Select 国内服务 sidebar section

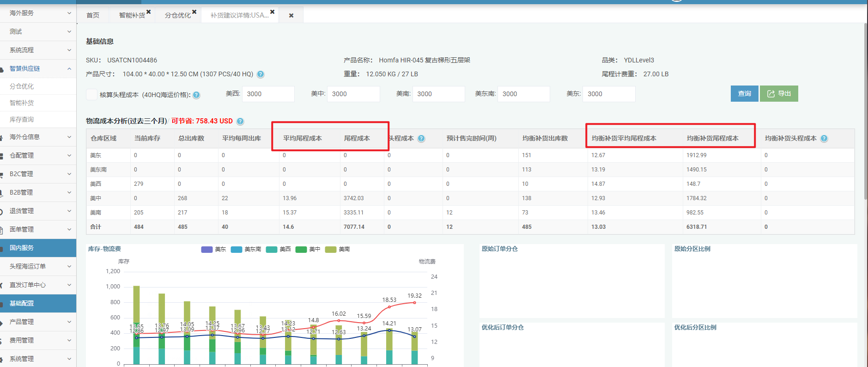click(38, 248)
